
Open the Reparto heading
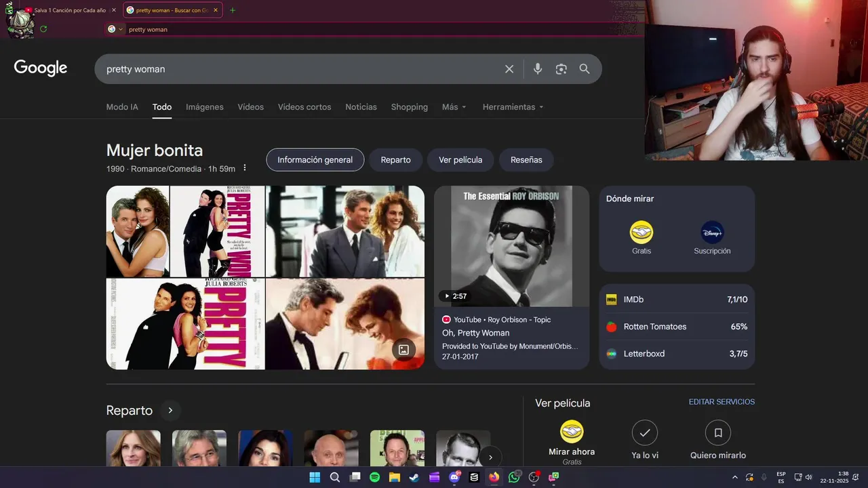[130, 410]
